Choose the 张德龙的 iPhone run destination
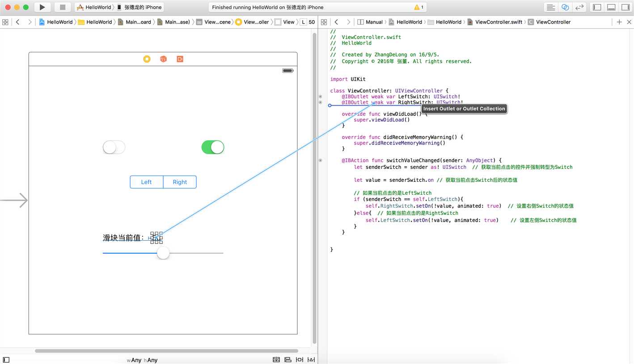634x364 pixels. [x=139, y=7]
